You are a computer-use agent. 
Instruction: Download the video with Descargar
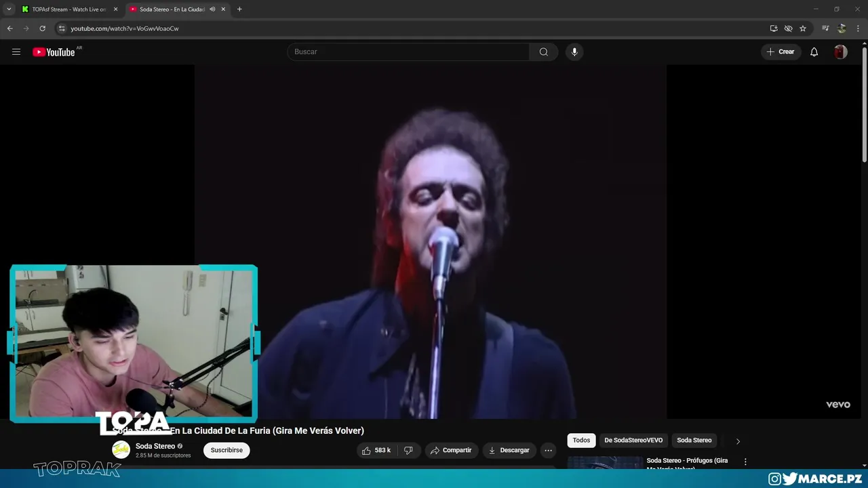click(509, 450)
